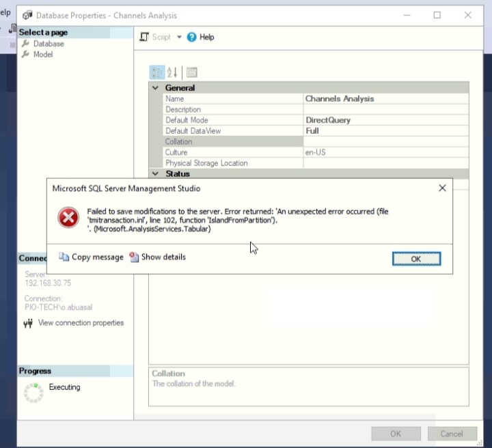The image size is (492, 448).
Task: Click the connection properties plug icon
Action: pyautogui.click(x=28, y=323)
